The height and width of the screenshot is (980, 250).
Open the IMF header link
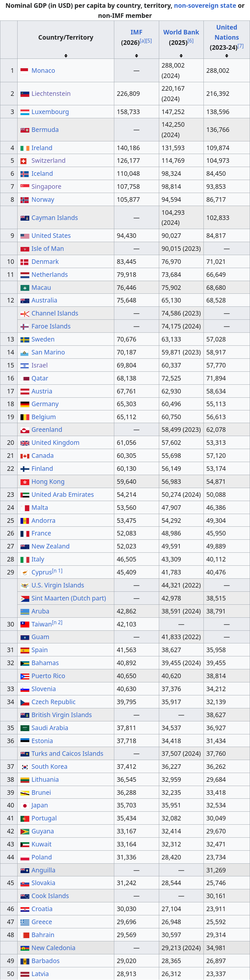click(136, 32)
